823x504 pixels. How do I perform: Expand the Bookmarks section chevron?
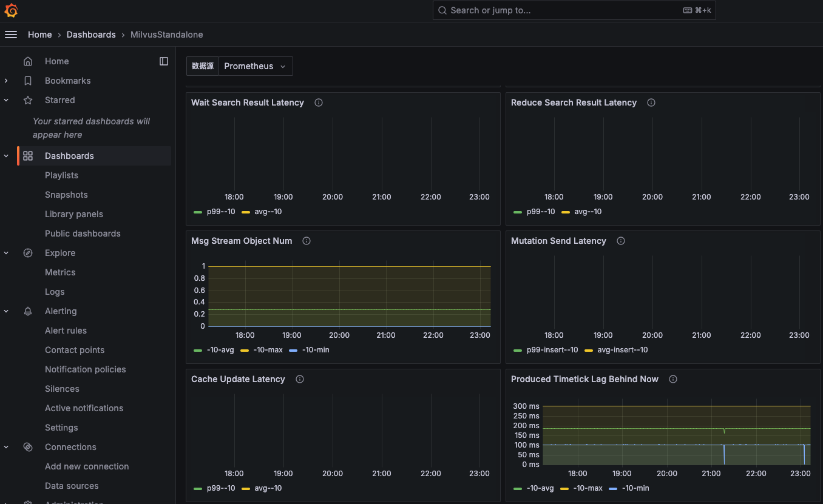(6, 81)
